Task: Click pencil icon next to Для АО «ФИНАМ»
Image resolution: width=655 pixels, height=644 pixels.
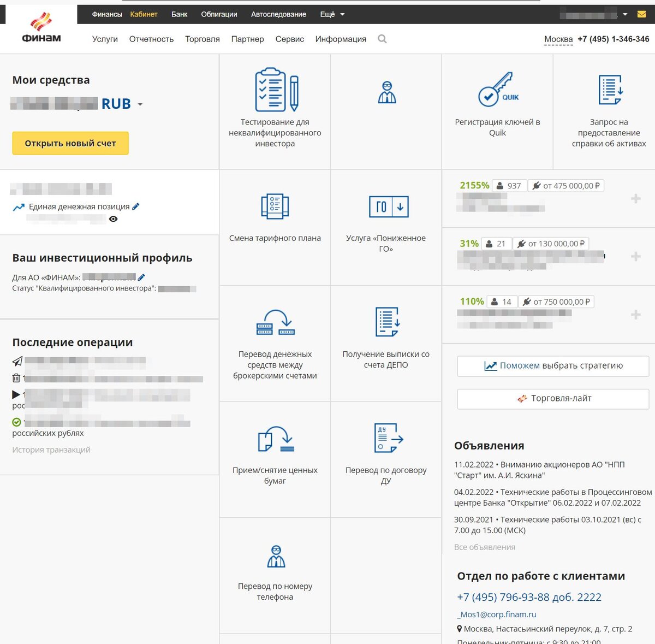Action: 141,277
